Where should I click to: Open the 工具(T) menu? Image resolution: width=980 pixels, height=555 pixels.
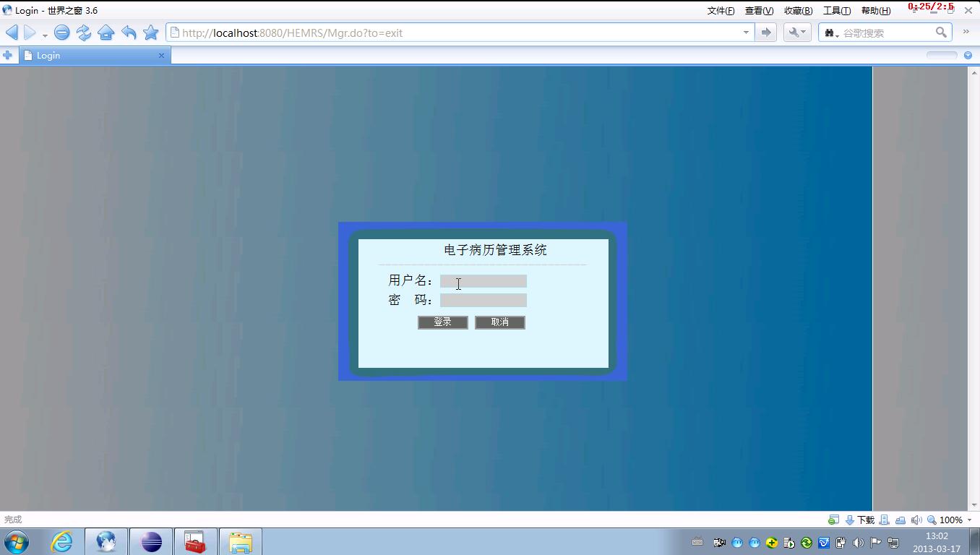click(x=836, y=10)
